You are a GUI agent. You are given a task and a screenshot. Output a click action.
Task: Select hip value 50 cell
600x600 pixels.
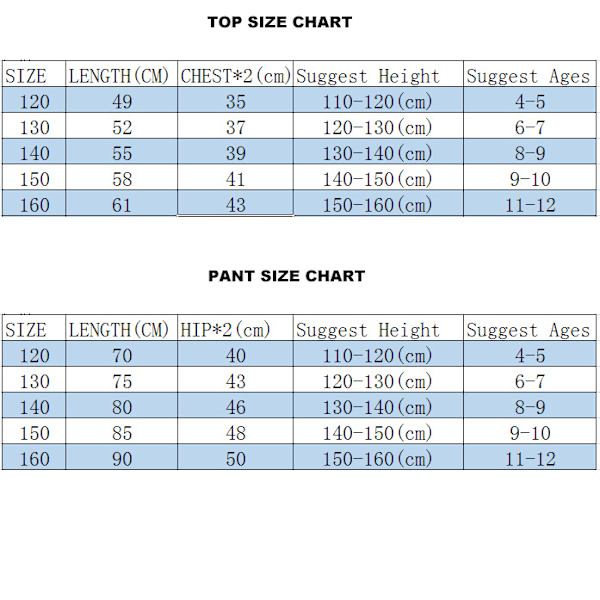(235, 457)
